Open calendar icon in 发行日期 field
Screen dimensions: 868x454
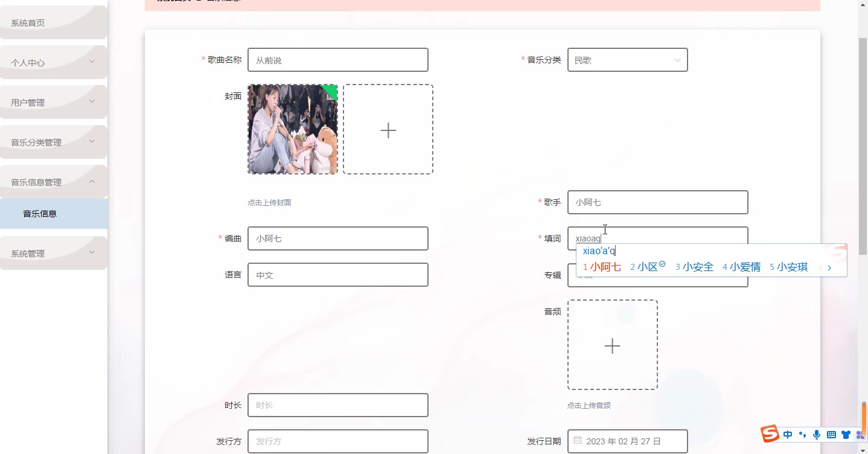[x=578, y=441]
